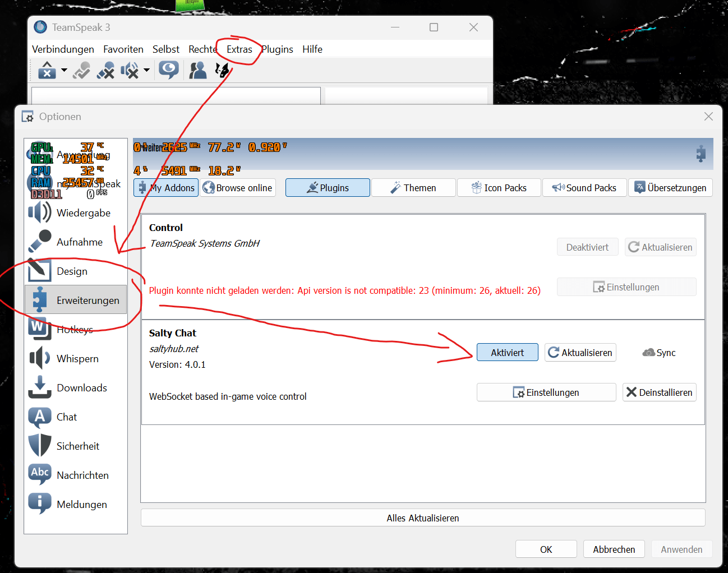The height and width of the screenshot is (573, 728).
Task: Select Whispern in the options sidebar
Action: pos(76,359)
